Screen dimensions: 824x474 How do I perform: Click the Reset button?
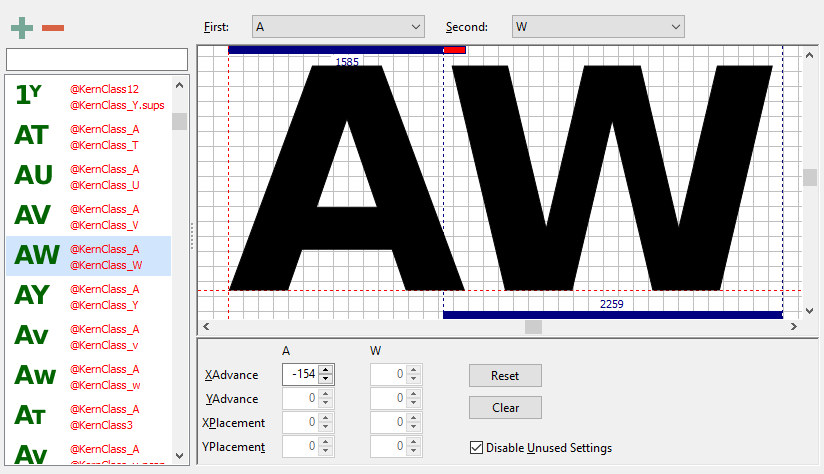coord(505,376)
